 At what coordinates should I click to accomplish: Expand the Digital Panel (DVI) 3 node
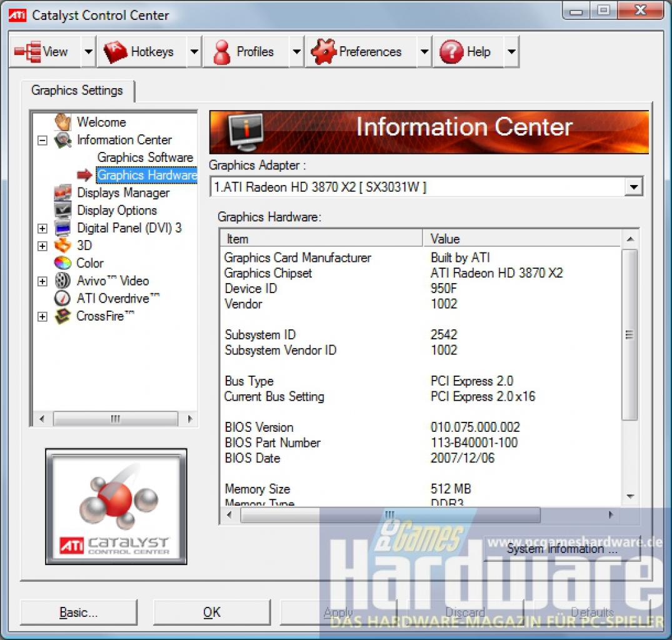[x=42, y=228]
